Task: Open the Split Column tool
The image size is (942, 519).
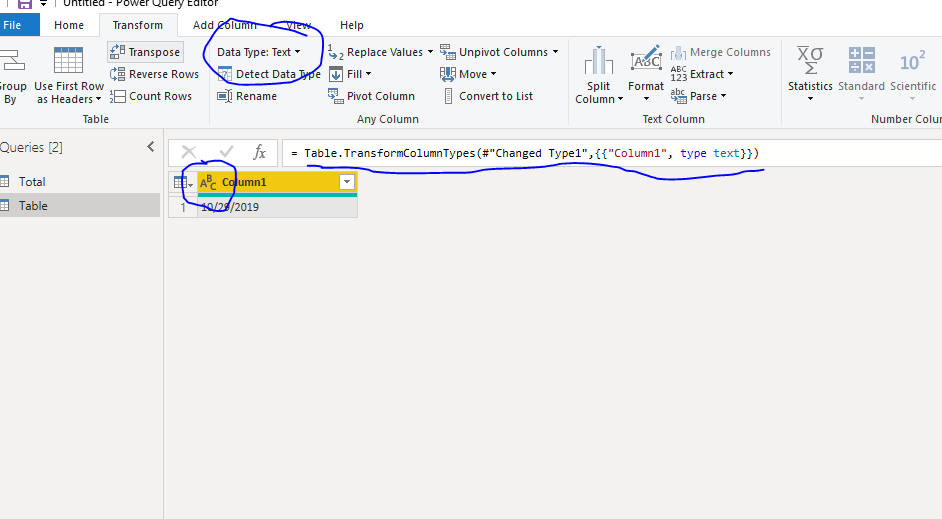Action: click(x=598, y=76)
